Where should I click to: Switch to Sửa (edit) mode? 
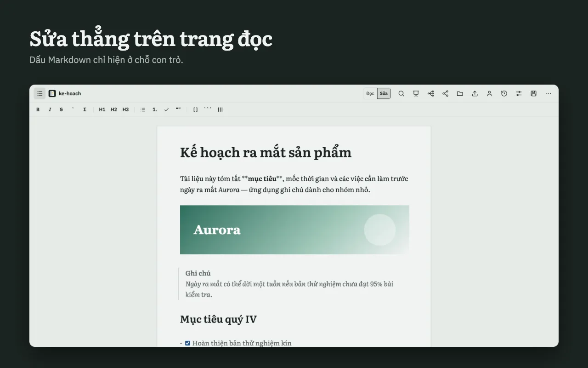(384, 93)
